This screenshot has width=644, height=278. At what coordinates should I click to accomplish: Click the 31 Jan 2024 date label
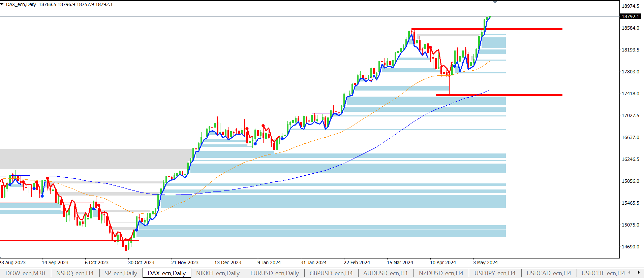(x=313, y=263)
